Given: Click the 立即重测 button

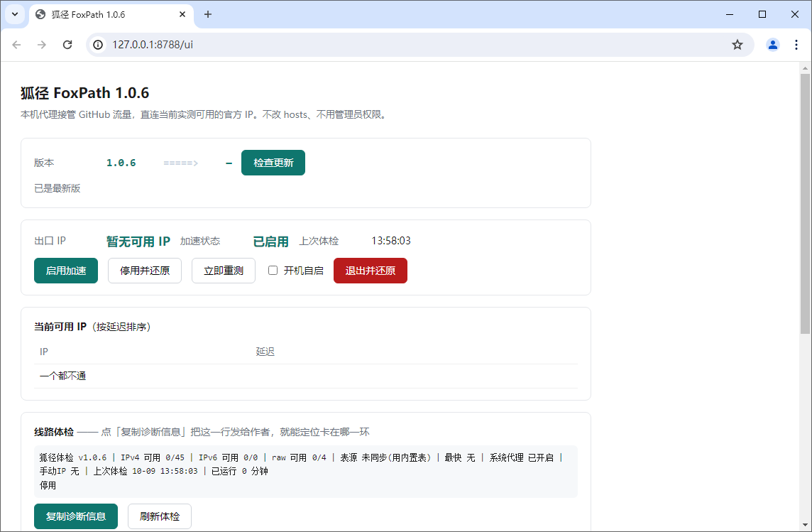Looking at the screenshot, I should 223,271.
